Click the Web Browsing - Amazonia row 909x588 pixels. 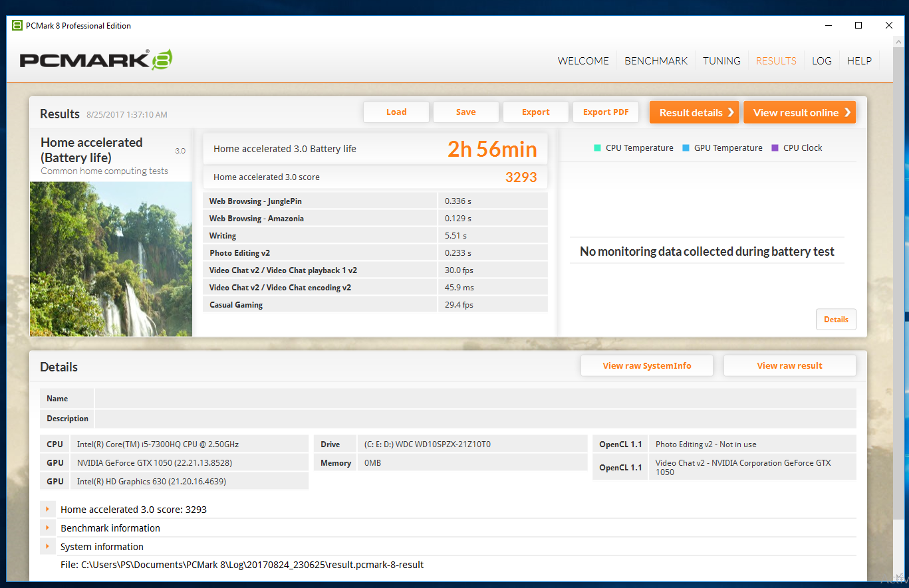point(375,219)
